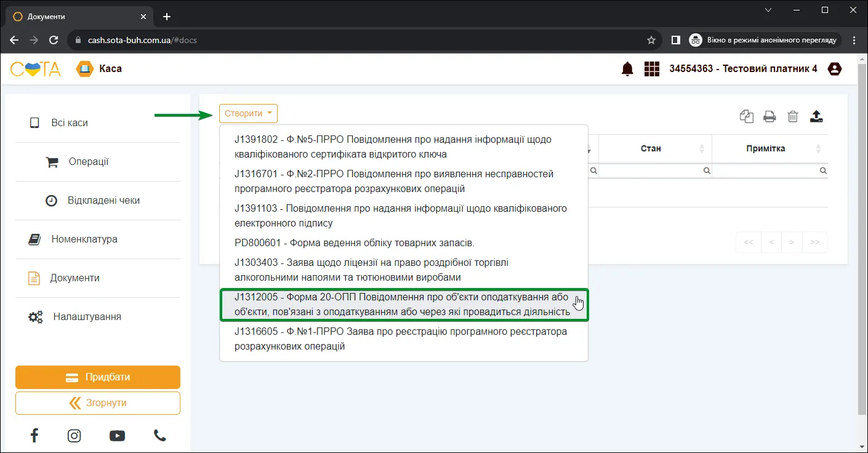The width and height of the screenshot is (868, 453).
Task: Open the tab search chevron dropdown
Action: pos(768,10)
